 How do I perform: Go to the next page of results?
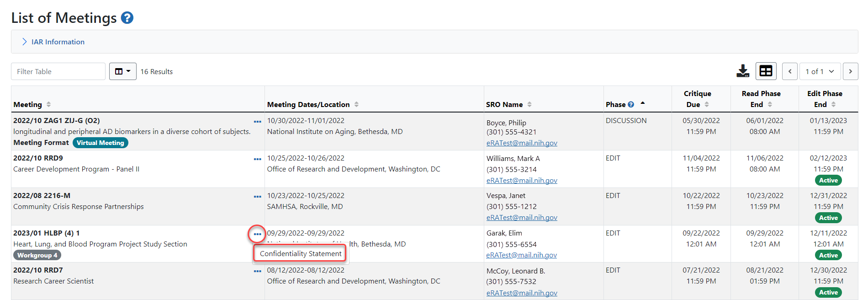pyautogui.click(x=850, y=71)
